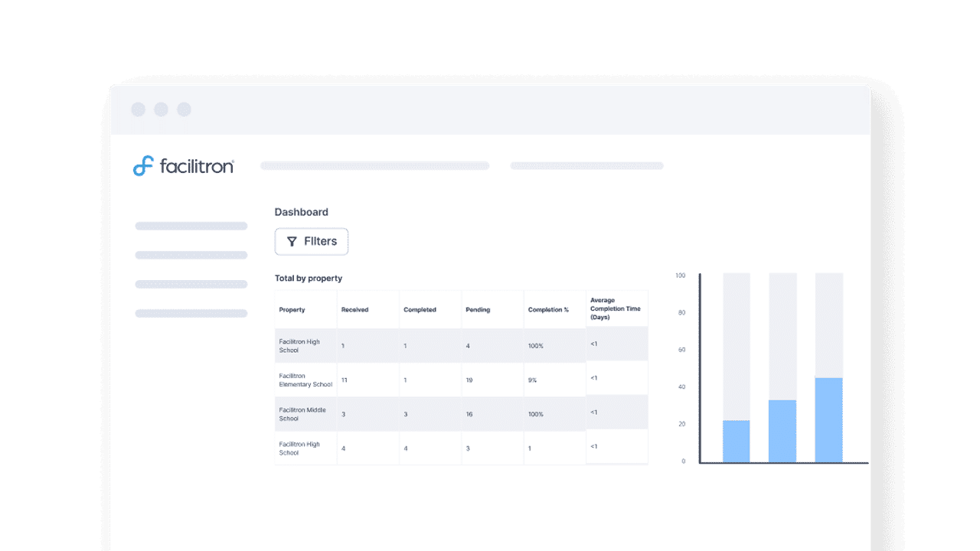Click the pending value 19

469,380
